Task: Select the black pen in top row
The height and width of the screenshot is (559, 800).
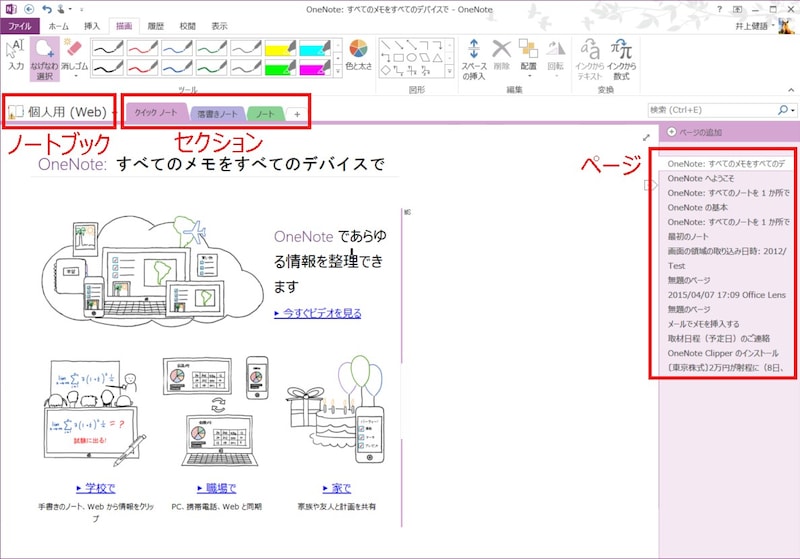Action: [108, 48]
